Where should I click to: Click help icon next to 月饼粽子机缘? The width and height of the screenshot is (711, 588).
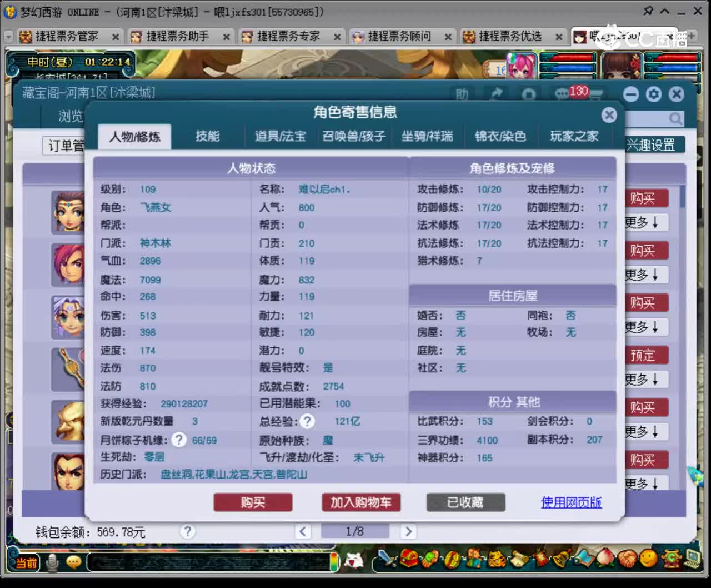[178, 440]
